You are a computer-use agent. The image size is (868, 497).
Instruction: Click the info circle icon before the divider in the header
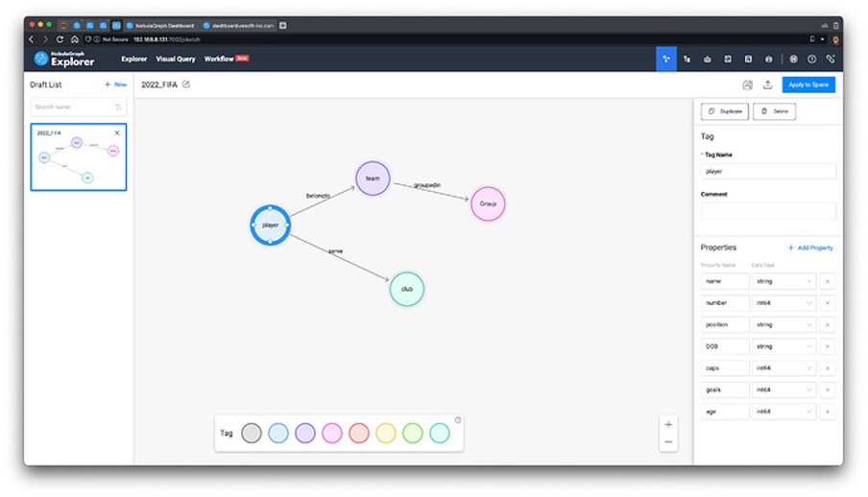[x=768, y=59]
